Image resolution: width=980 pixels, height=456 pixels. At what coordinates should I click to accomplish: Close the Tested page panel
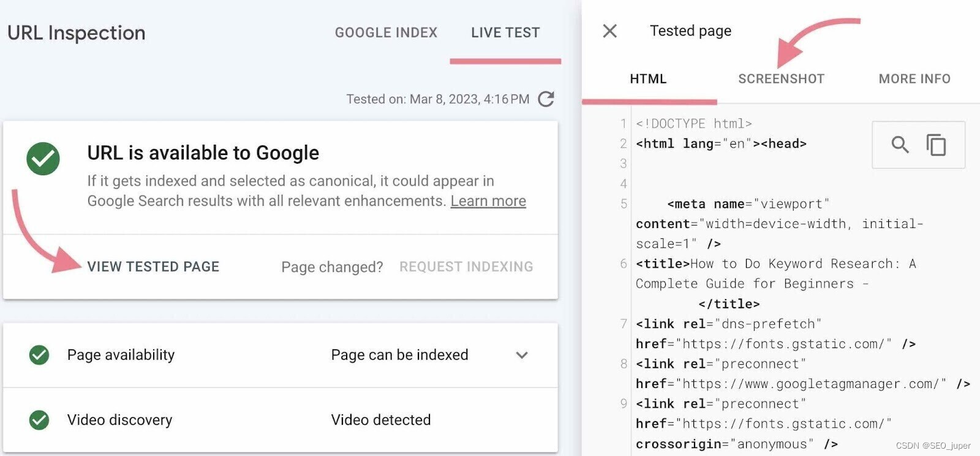[x=609, y=31]
